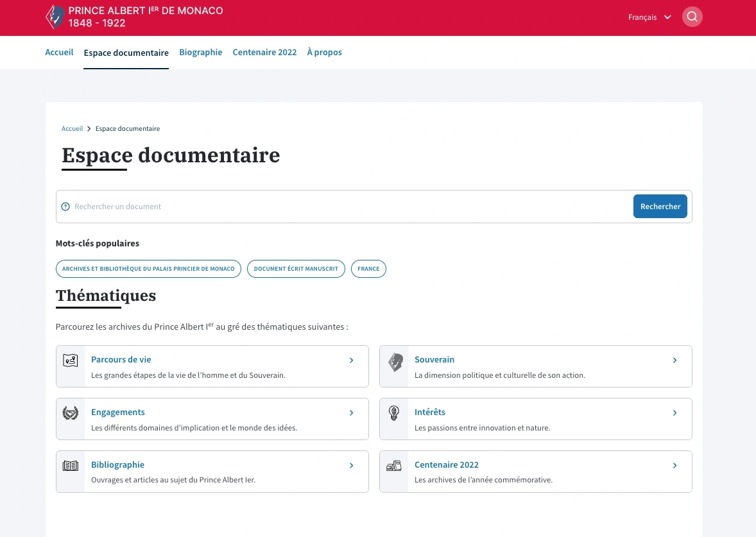Click the Intérêts lightbulb icon
This screenshot has height=537, width=756.
point(394,413)
